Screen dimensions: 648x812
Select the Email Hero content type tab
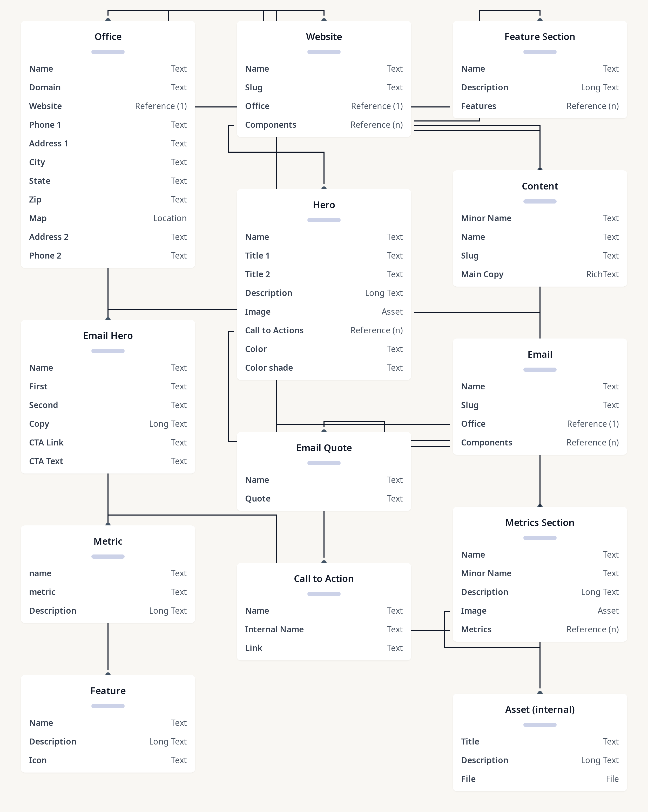coord(108,335)
